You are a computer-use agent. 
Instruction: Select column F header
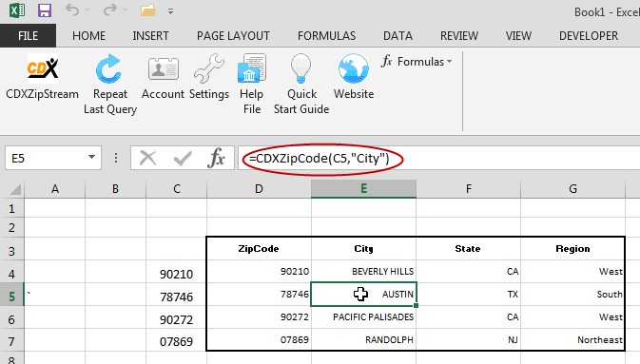468,188
